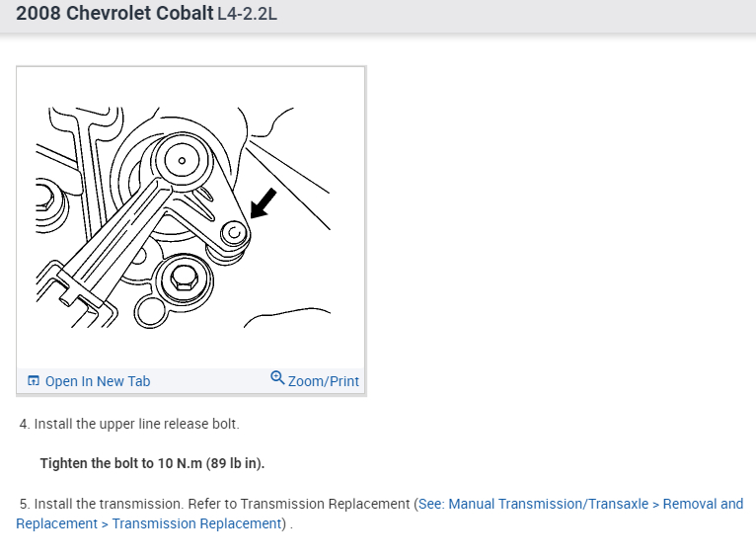Follow the Transmission Replacement reference link
Image resolution: width=756 pixels, height=560 pixels.
(x=380, y=514)
